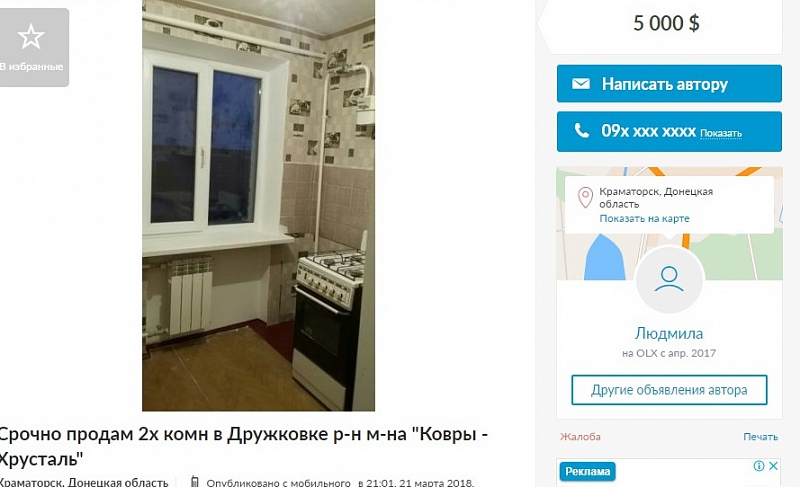Click the ad info icon
The width and height of the screenshot is (800, 487).
coord(759,466)
